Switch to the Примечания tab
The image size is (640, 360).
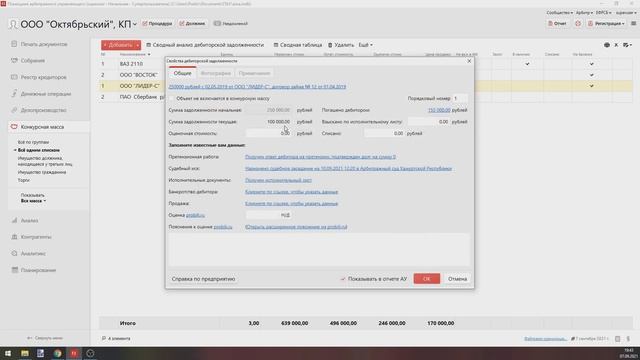(255, 73)
